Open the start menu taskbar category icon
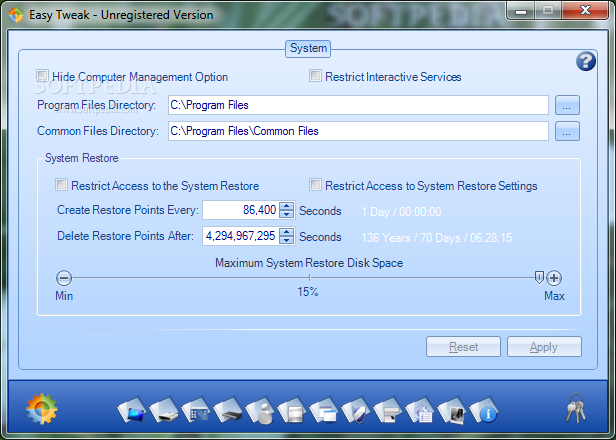Screen dimensions: 616x440 [x=389, y=411]
